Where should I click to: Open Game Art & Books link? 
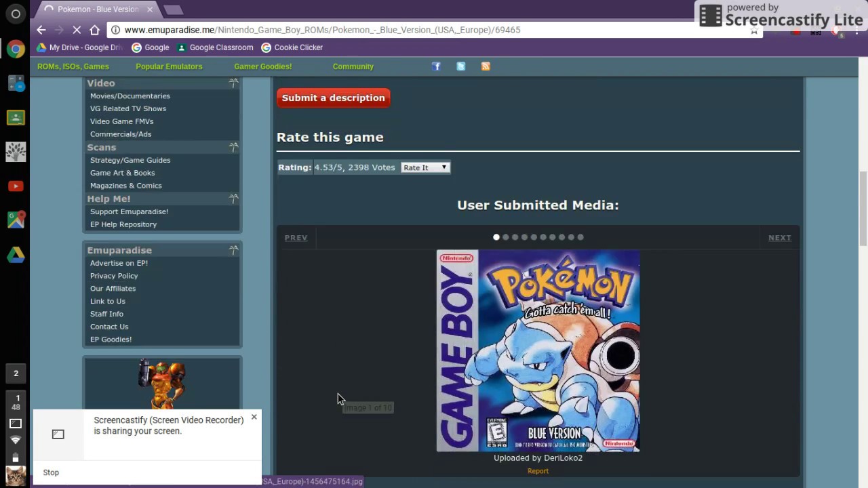click(123, 173)
